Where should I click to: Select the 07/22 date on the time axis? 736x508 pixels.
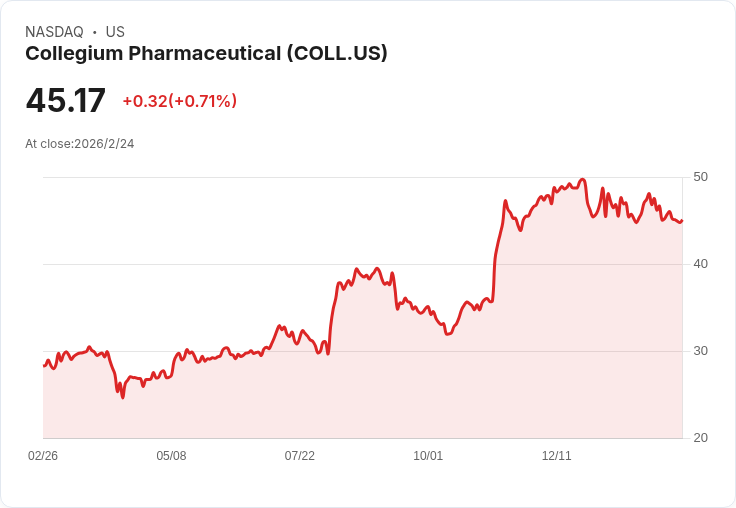click(x=299, y=456)
